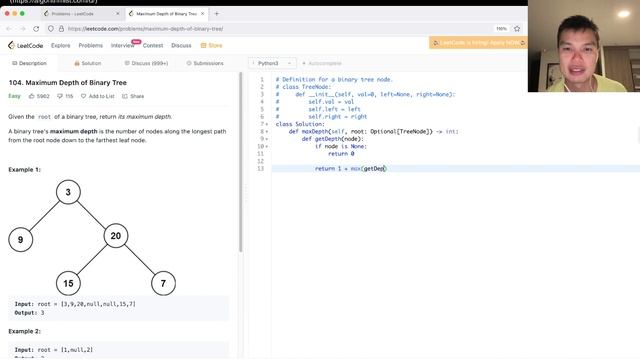This screenshot has width=640, height=360.
Task: Click the 'return 0' code line
Action: (x=341, y=154)
